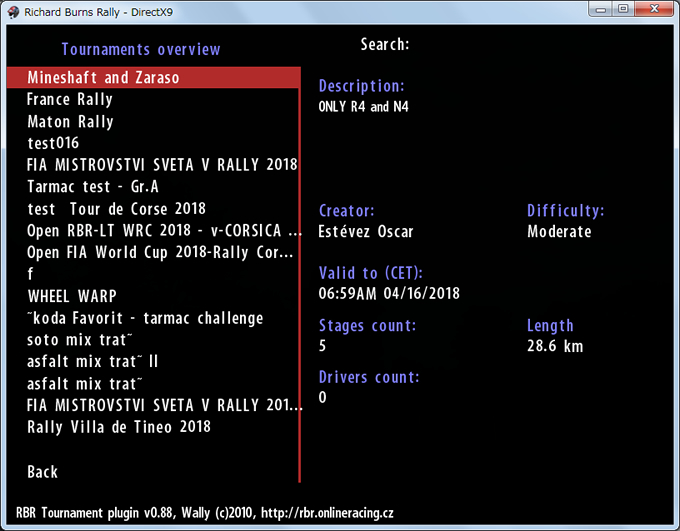Pick the Tarmac test - Gr.A tournament
This screenshot has height=531, width=680.
93,187
